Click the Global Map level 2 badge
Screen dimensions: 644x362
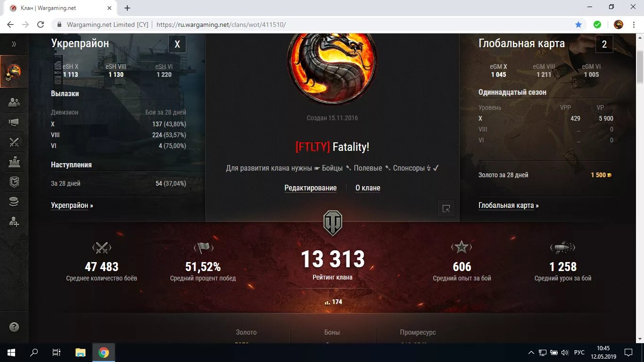604,44
